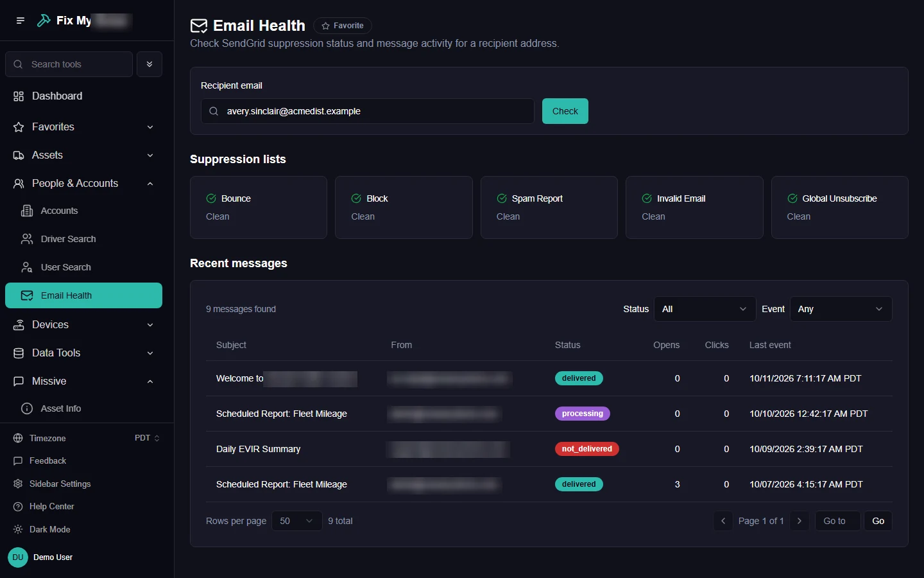Image resolution: width=924 pixels, height=578 pixels.
Task: Click the Daily EVIR Summary subject
Action: (258, 449)
